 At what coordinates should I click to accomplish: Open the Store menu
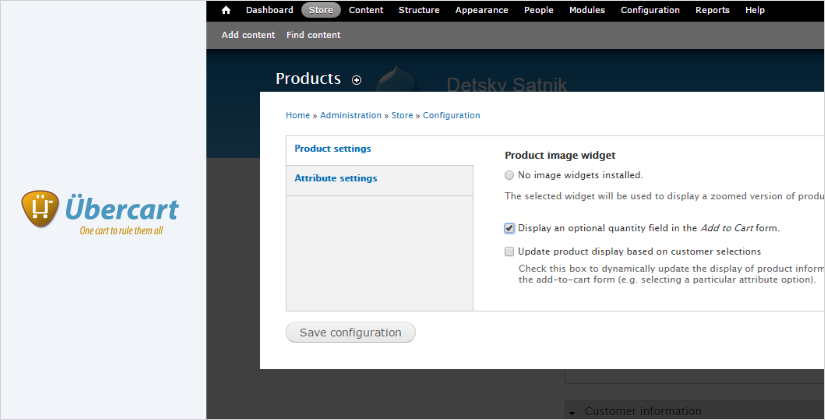tap(321, 10)
